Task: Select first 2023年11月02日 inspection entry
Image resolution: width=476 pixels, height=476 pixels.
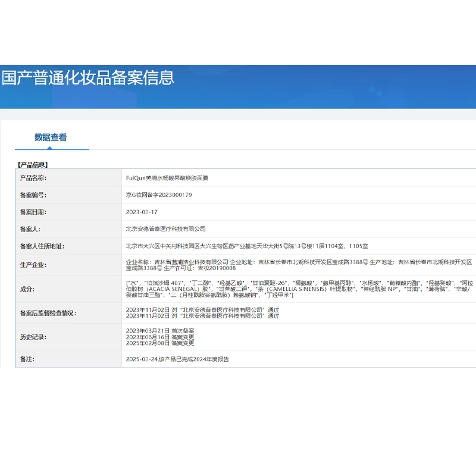Action: tap(202, 310)
